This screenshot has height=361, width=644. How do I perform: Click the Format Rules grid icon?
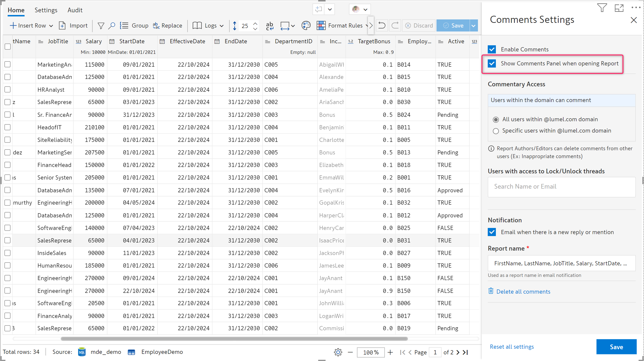[x=321, y=26]
